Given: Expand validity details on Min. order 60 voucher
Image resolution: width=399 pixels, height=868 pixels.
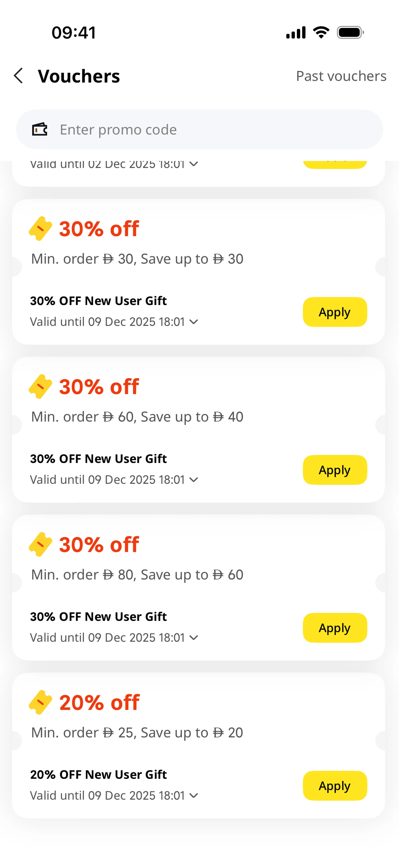Looking at the screenshot, I should tap(194, 480).
